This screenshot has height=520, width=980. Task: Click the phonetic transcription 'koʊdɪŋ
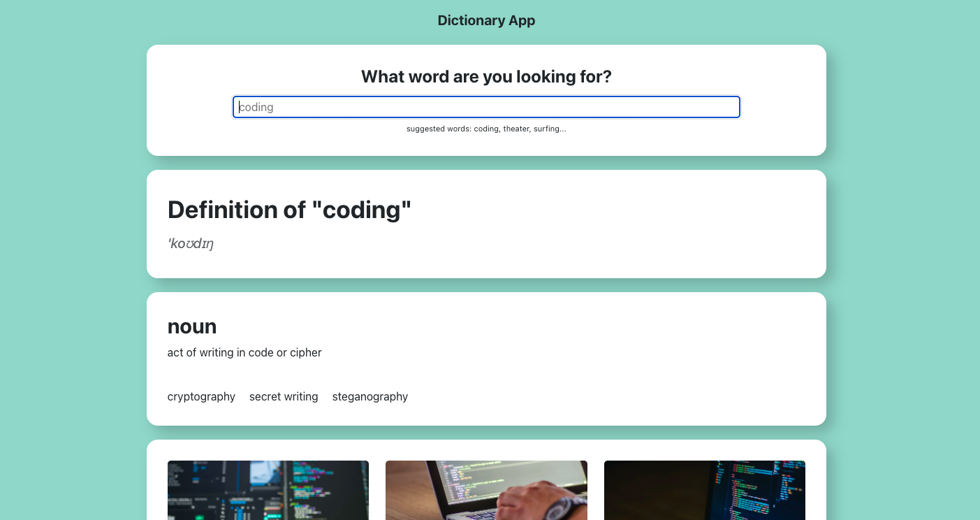191,243
